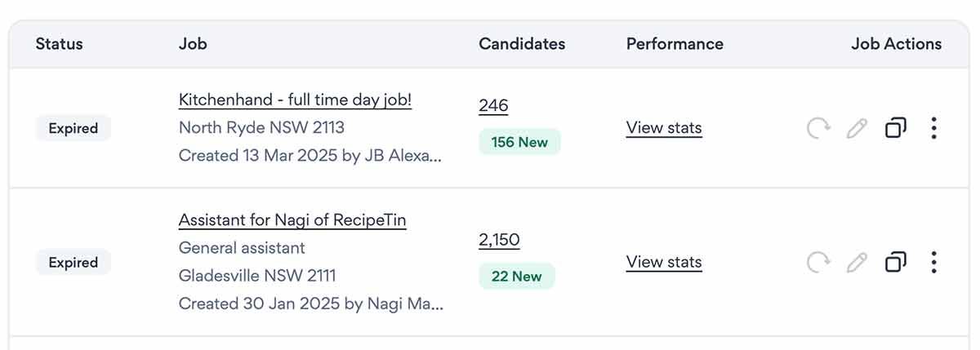Viewport: 980px width, 350px height.
Task: Click refresh icon for Kitchenhand job
Action: coord(818,128)
